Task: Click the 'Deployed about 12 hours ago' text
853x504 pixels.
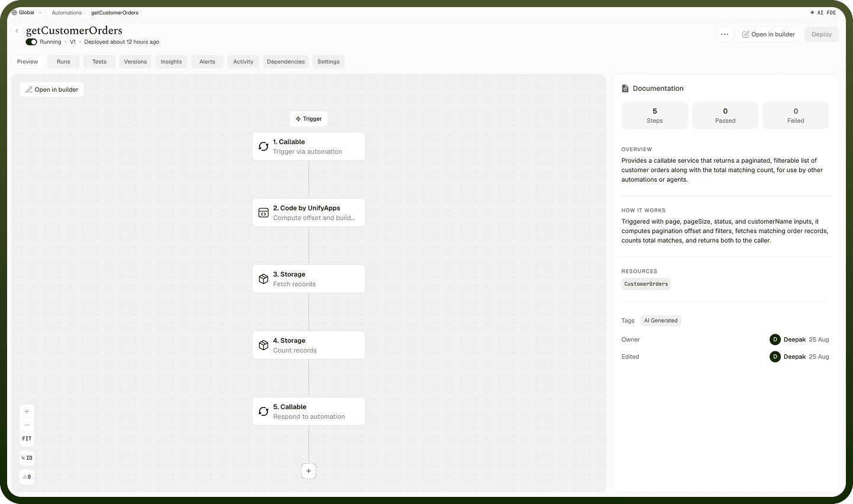Action: [x=122, y=42]
